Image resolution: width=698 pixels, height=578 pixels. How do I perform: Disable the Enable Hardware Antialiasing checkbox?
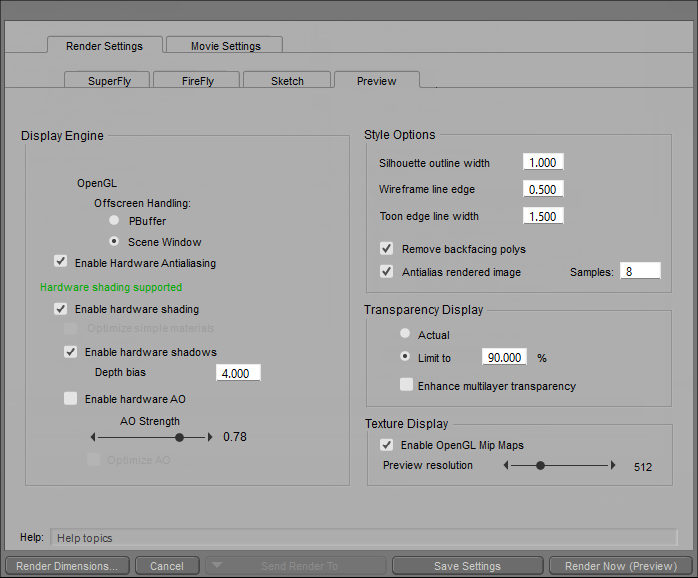tap(61, 263)
